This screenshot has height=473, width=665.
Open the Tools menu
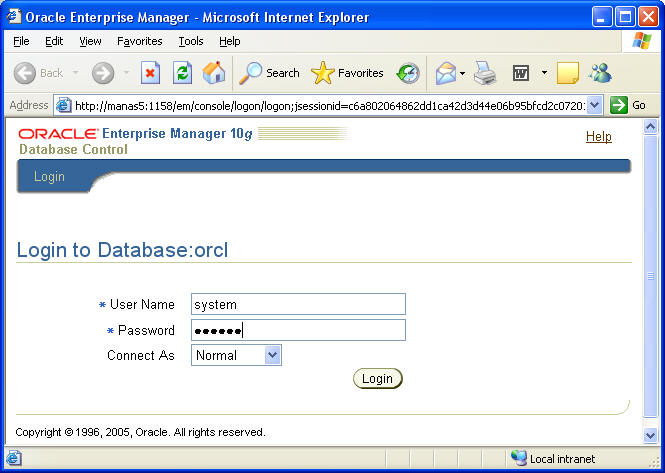[190, 41]
